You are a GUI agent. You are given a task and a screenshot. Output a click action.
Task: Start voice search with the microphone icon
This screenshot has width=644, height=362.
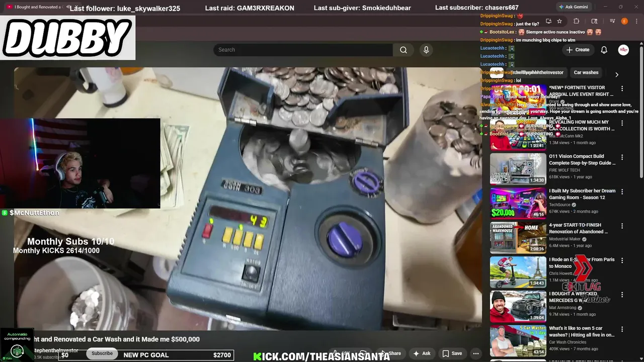pos(426,50)
